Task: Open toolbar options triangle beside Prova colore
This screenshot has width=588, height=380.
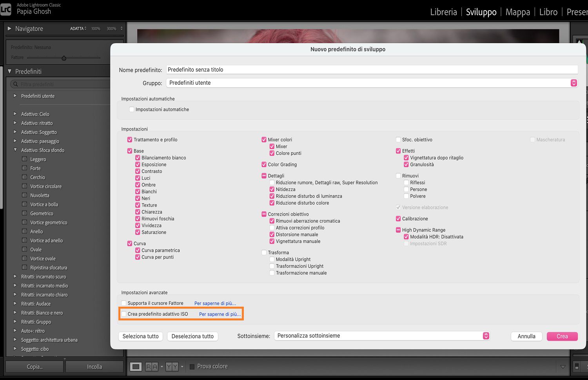Action: click(x=563, y=367)
